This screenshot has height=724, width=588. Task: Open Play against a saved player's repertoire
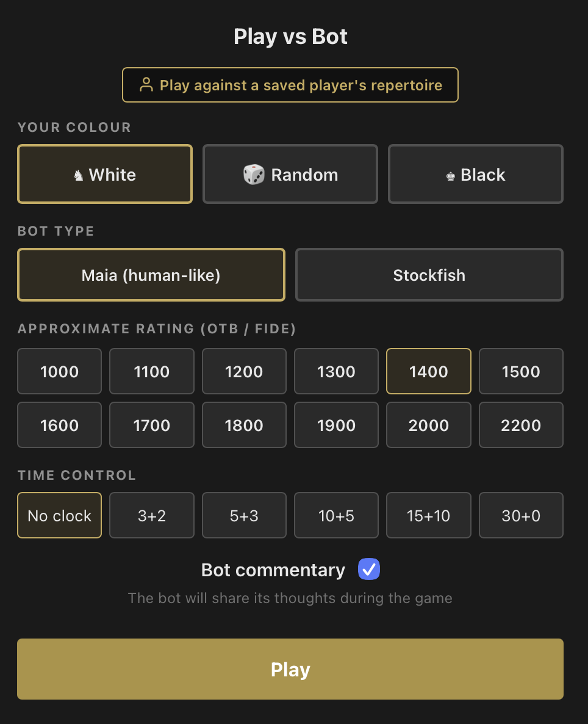(290, 85)
